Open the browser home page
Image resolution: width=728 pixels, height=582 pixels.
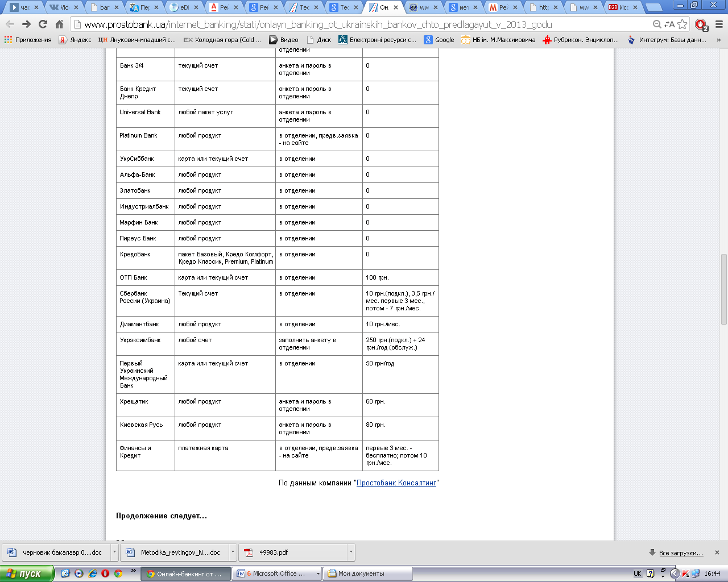[x=59, y=24]
